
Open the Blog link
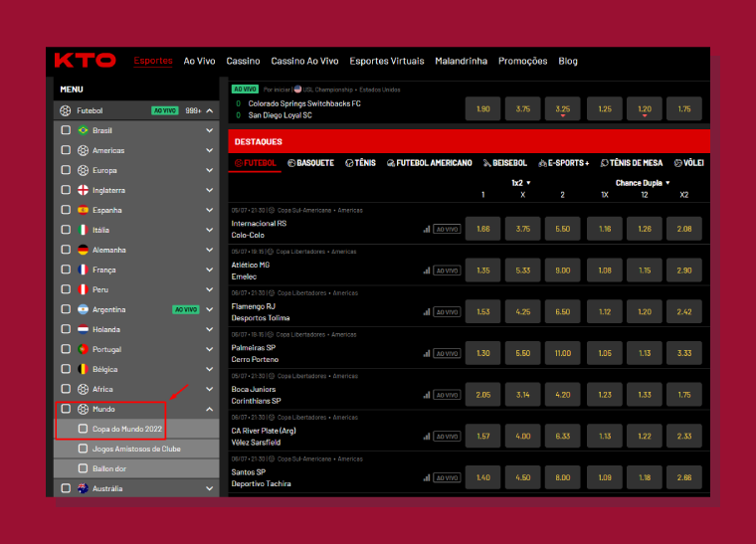pos(568,62)
